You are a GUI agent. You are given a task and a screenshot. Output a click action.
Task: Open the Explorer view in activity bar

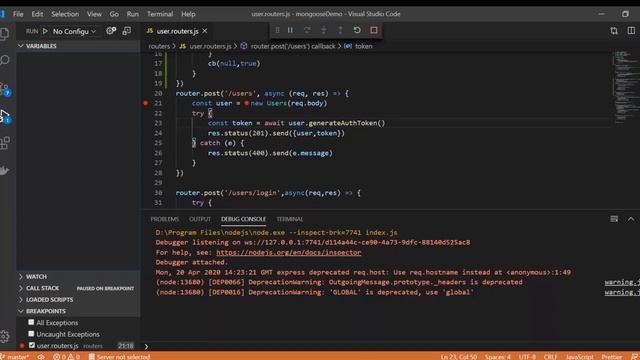pos(4,33)
